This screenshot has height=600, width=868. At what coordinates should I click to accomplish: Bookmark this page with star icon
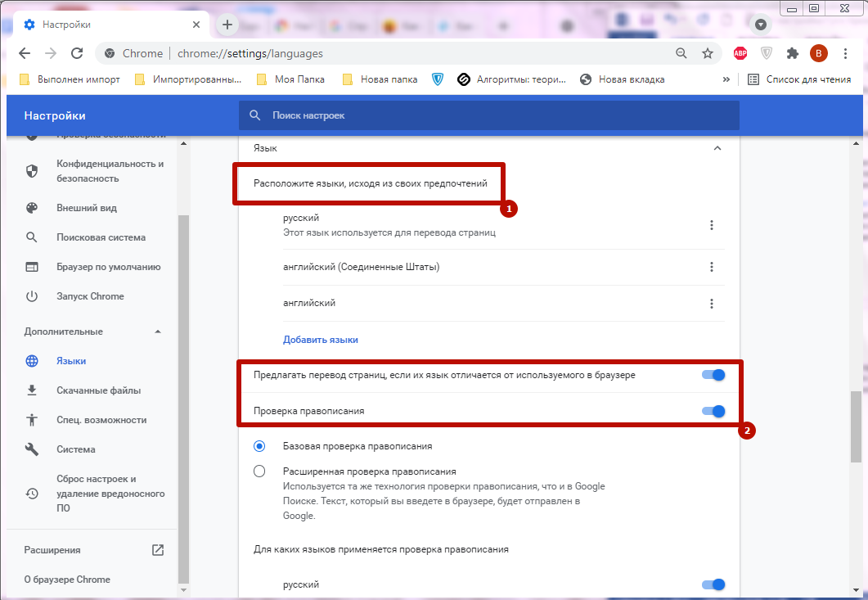click(708, 53)
